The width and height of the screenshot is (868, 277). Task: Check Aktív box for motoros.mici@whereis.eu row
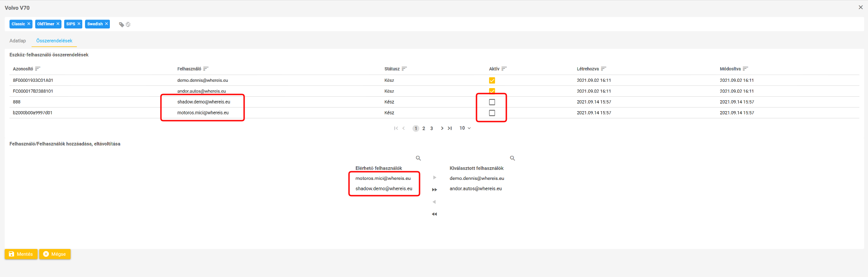click(x=492, y=113)
